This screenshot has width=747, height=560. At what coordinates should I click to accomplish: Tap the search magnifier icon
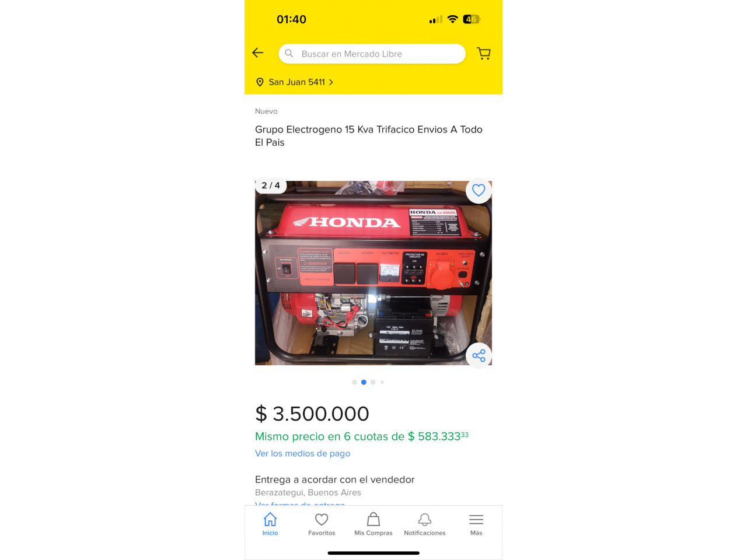[289, 53]
